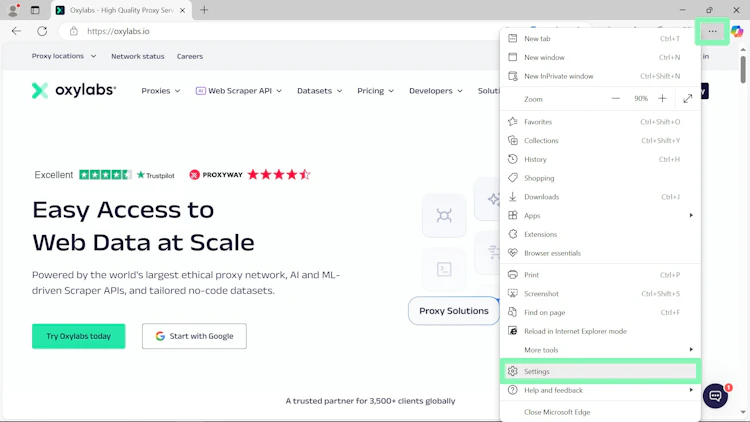Screen dimensions: 750x422
Task: Open the live chat bubble icon
Action: click(x=716, y=396)
